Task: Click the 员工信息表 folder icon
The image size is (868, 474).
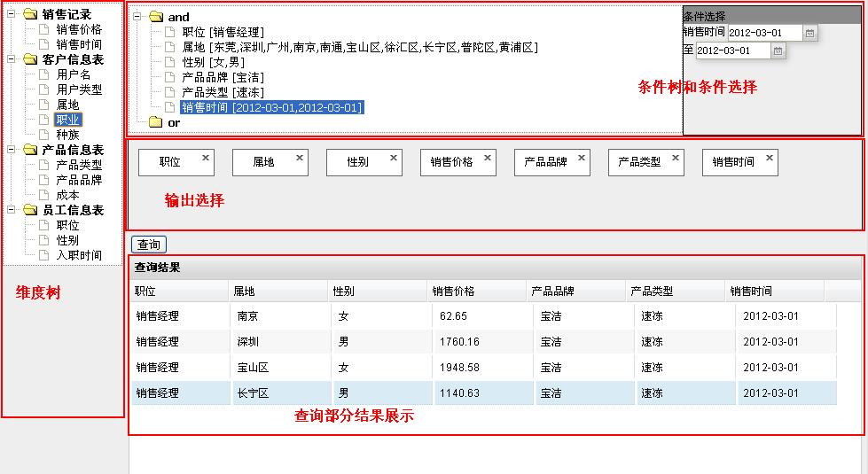Action: coord(30,210)
